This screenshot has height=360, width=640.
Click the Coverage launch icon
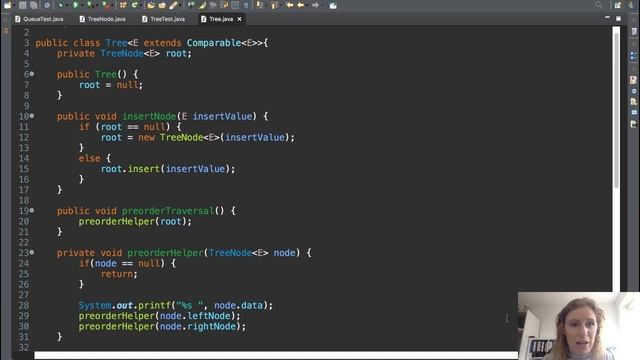coord(90,5)
